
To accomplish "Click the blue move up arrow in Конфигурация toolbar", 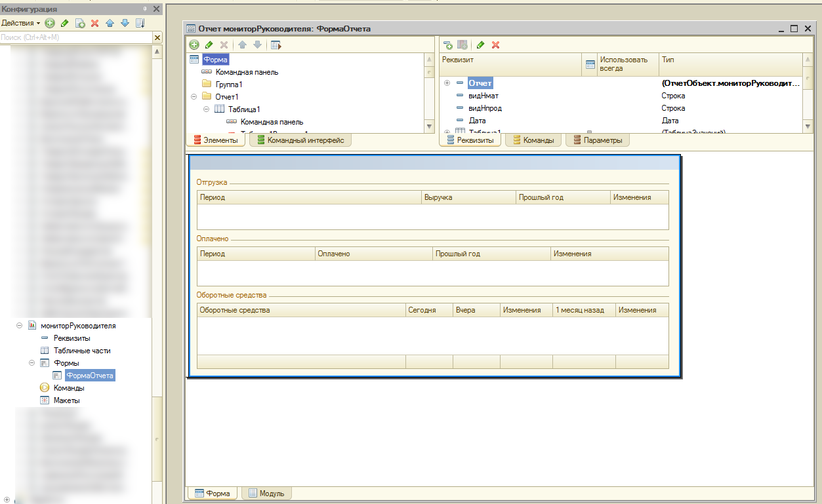I will click(x=110, y=23).
